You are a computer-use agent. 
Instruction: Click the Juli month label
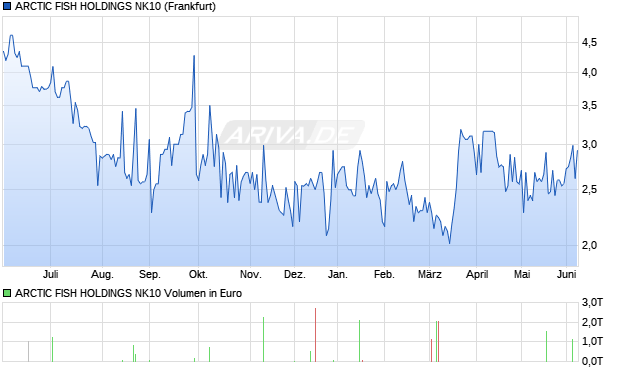tap(51, 274)
